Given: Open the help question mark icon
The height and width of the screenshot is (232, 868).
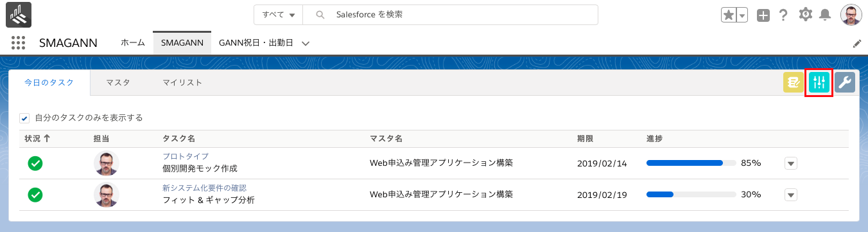Looking at the screenshot, I should [x=783, y=15].
